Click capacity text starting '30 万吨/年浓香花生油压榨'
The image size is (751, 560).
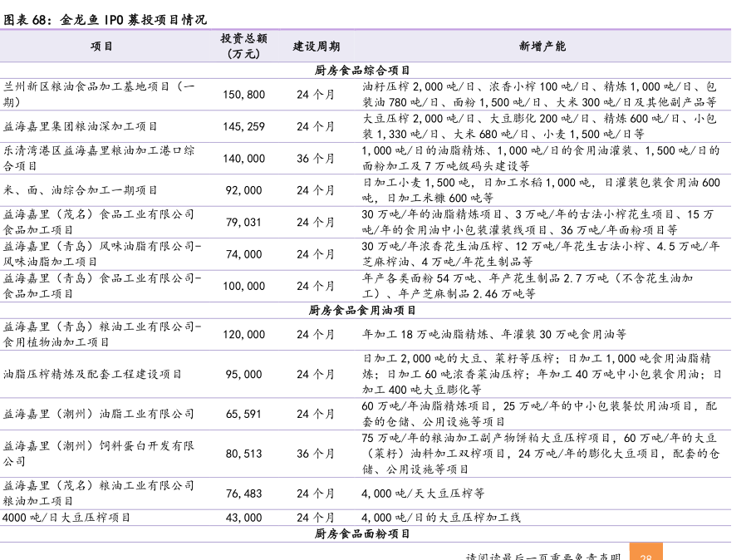(x=541, y=254)
